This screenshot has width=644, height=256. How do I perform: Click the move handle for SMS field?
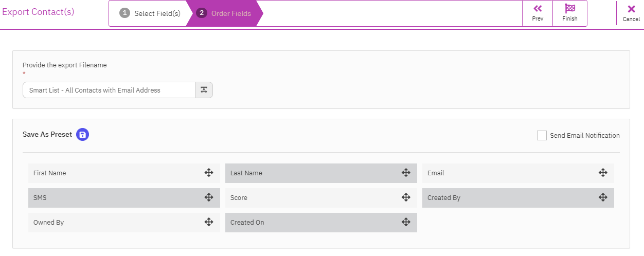click(209, 197)
